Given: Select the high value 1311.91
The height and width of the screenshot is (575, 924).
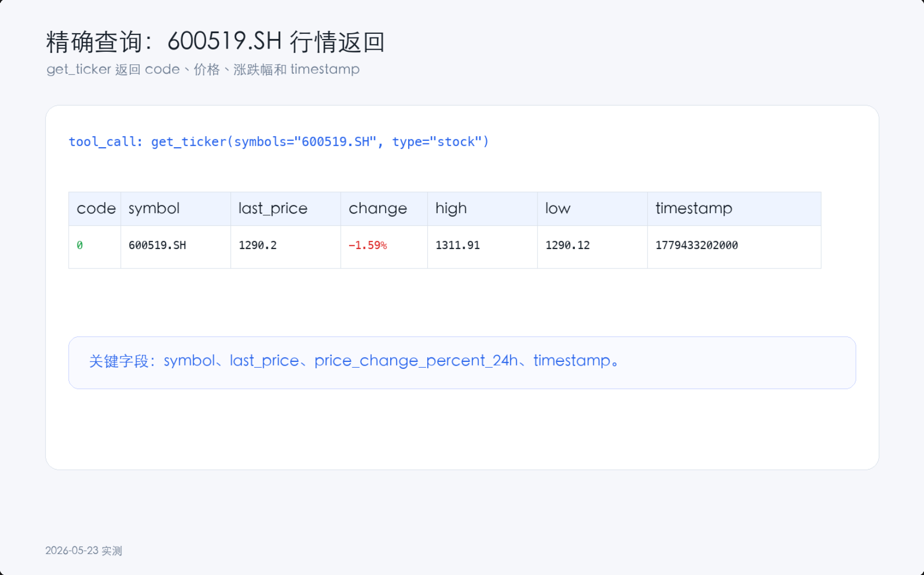Looking at the screenshot, I should [x=457, y=245].
